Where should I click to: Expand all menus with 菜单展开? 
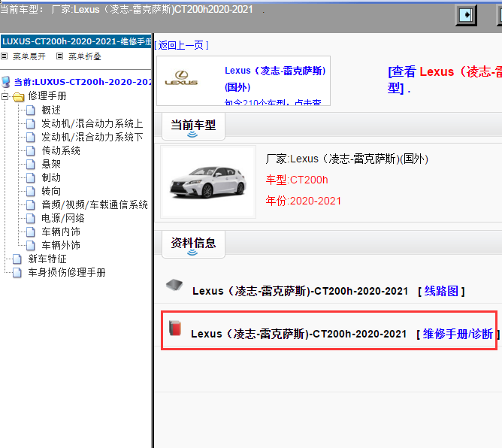(29, 56)
